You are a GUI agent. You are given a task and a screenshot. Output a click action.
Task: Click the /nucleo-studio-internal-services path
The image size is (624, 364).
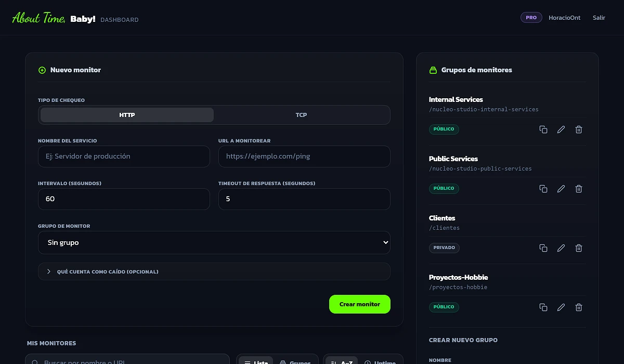coord(484,109)
